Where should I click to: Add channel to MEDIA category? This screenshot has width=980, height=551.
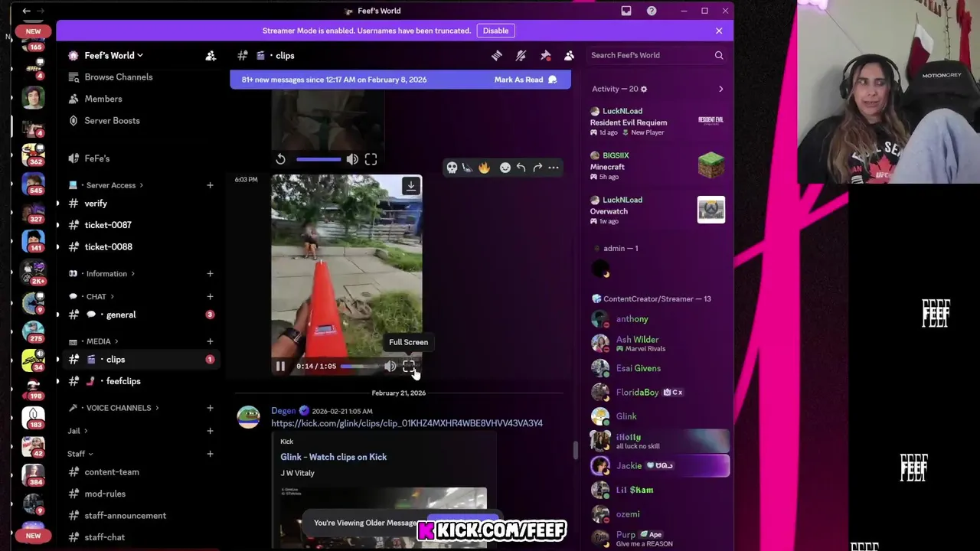210,341
